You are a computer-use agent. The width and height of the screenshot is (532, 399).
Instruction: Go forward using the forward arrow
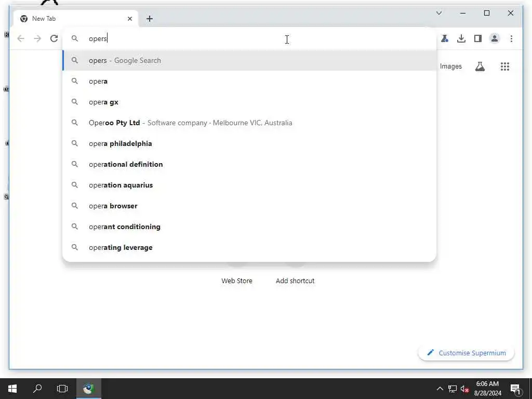(37, 38)
